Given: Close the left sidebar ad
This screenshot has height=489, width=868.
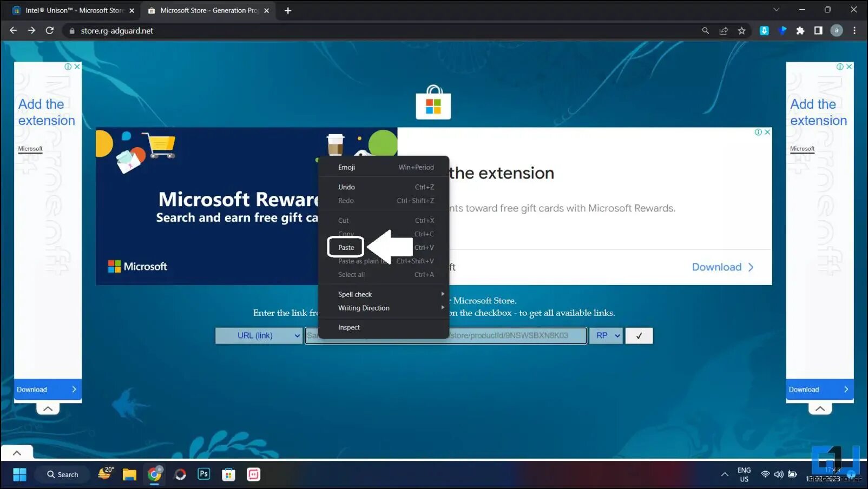Looking at the screenshot, I should point(77,67).
